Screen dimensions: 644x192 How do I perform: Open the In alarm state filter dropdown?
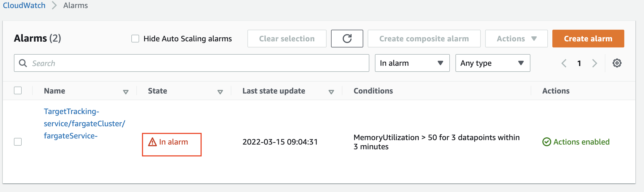pyautogui.click(x=412, y=63)
